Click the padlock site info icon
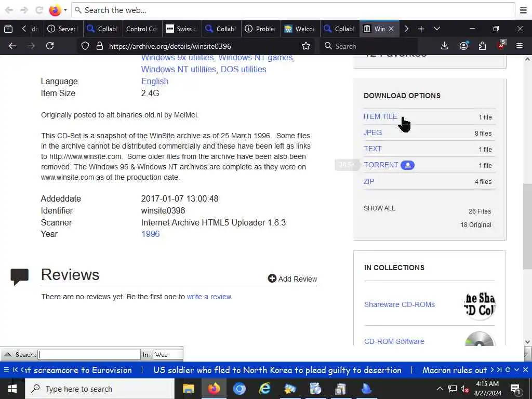 coord(99,46)
